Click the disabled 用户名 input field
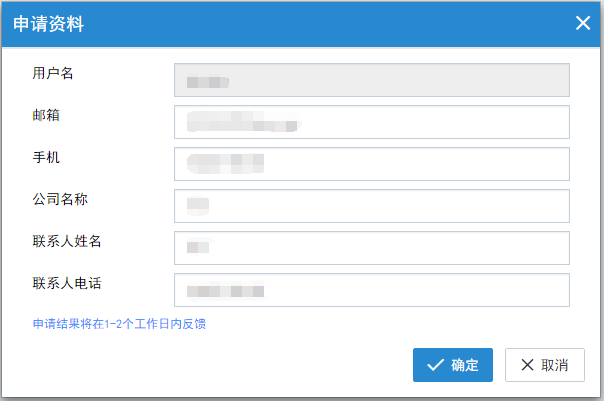Image resolution: width=604 pixels, height=401 pixels. [x=371, y=80]
